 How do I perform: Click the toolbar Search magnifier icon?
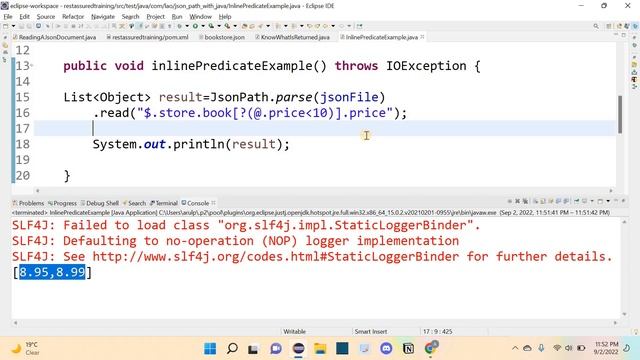tap(596, 26)
